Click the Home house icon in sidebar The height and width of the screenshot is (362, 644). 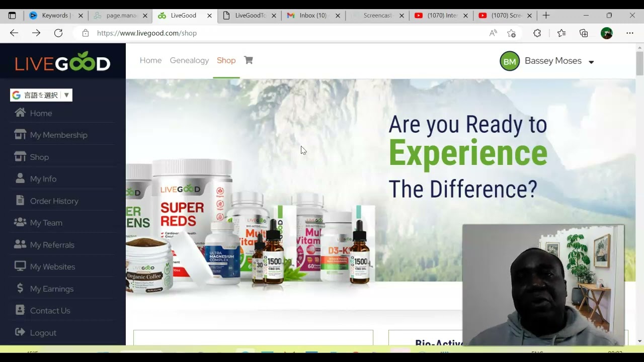pos(20,113)
